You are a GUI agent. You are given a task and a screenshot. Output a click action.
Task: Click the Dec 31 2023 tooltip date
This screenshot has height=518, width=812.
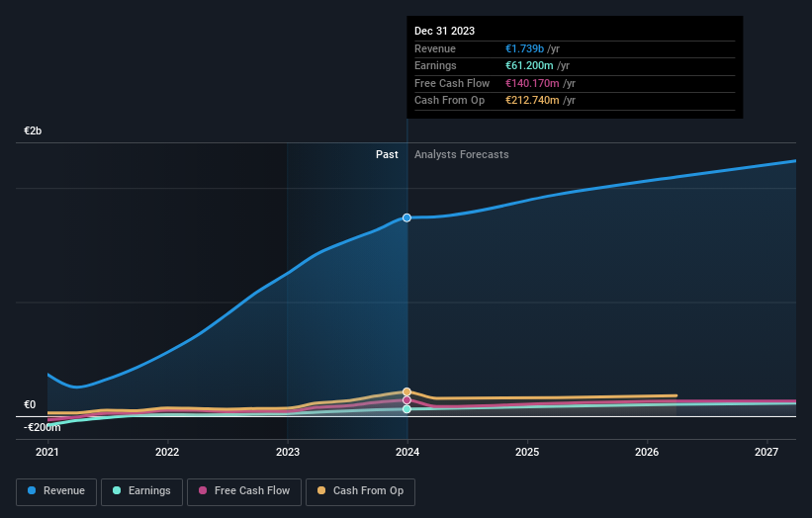point(444,31)
